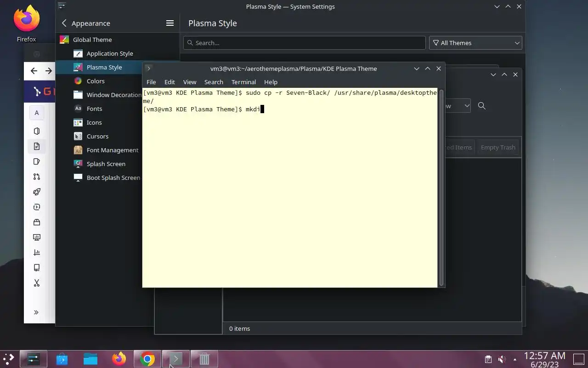Switch to Chrome in the taskbar
Image resolution: width=588 pixels, height=368 pixels.
click(x=147, y=359)
